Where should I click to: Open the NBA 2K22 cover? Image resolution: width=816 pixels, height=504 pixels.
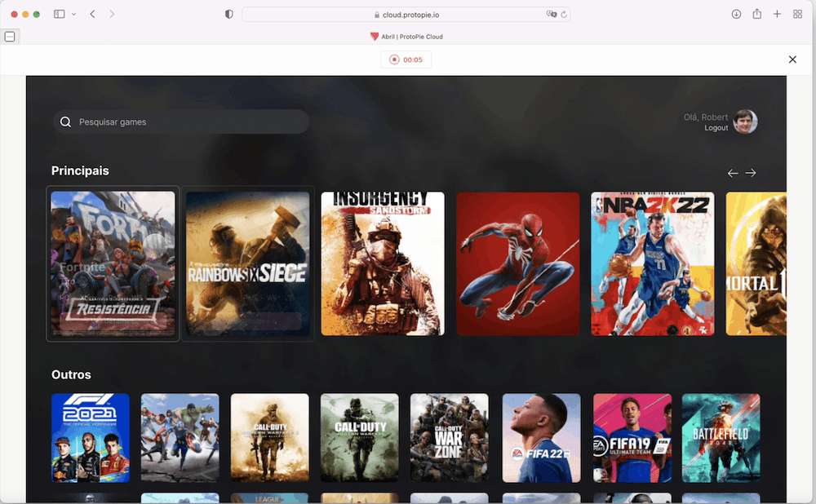tap(653, 263)
